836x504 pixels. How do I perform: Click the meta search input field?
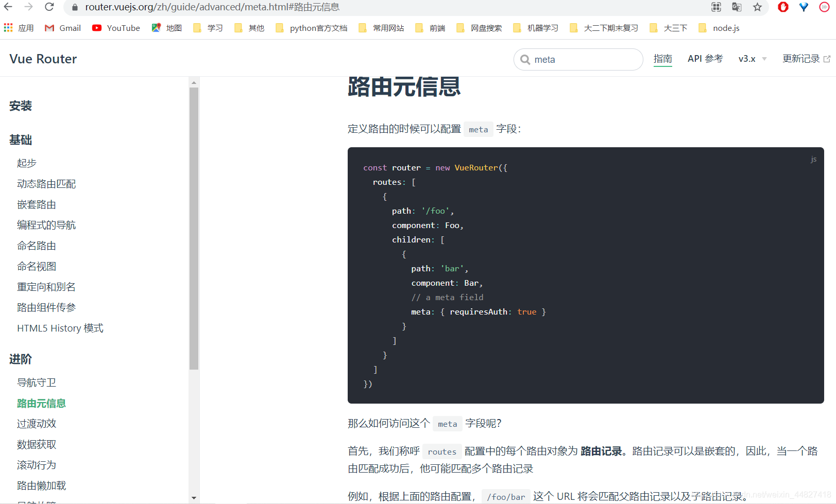click(577, 59)
